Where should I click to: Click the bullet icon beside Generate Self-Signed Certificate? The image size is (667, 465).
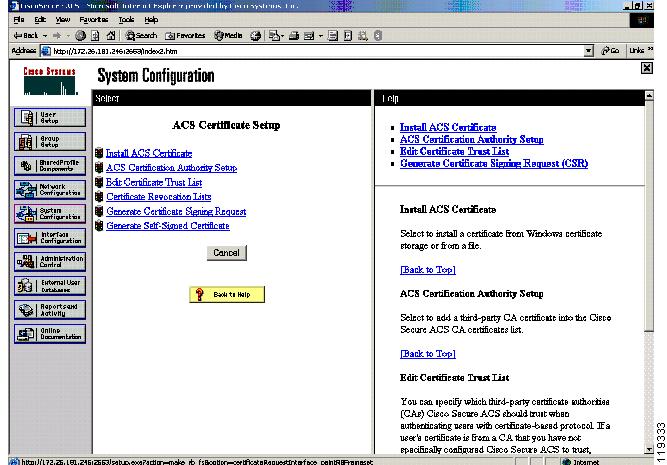99,225
